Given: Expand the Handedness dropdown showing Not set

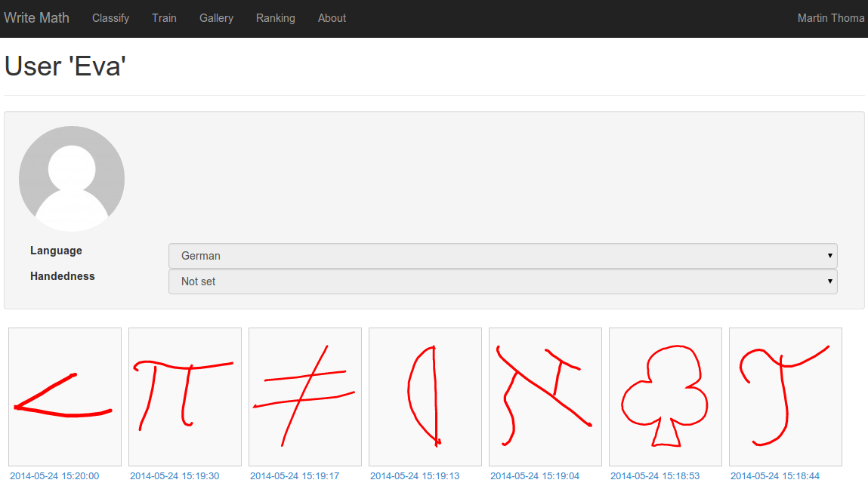Looking at the screenshot, I should [502, 281].
